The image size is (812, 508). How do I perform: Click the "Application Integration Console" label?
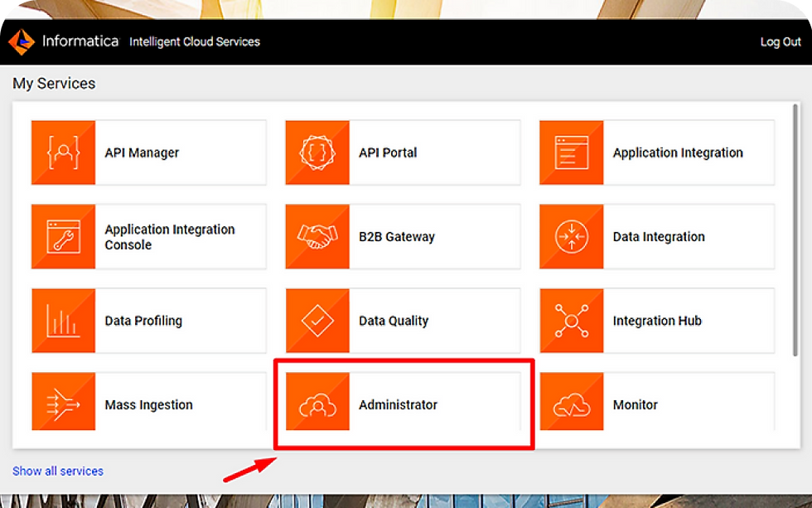[x=170, y=237]
